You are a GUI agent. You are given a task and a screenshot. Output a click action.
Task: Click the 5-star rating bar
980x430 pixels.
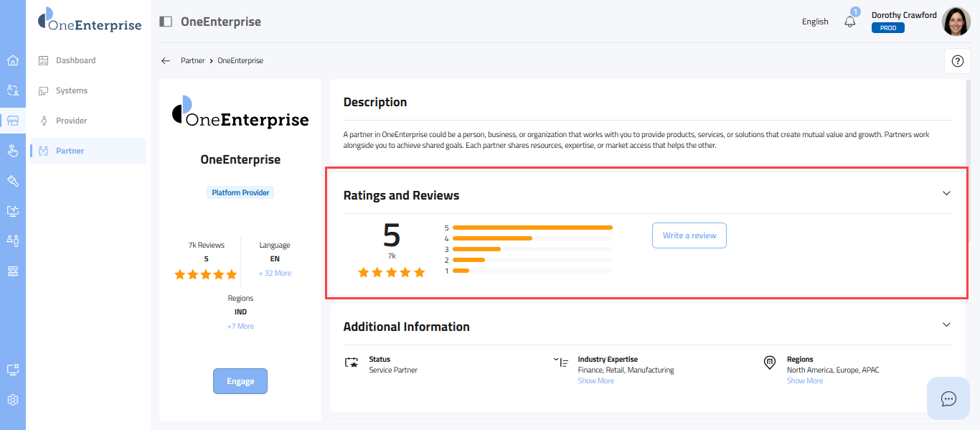coord(532,228)
